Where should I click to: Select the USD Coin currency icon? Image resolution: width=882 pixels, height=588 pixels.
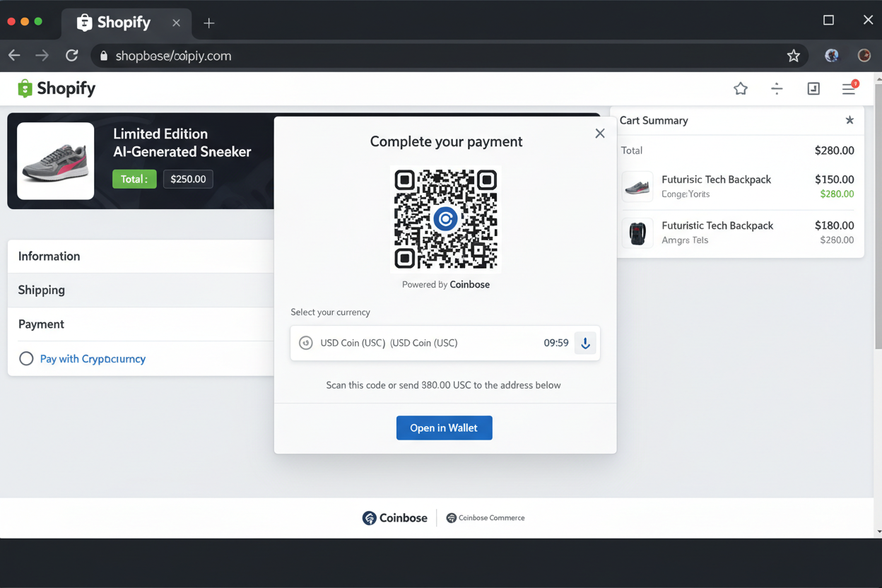[x=305, y=343]
